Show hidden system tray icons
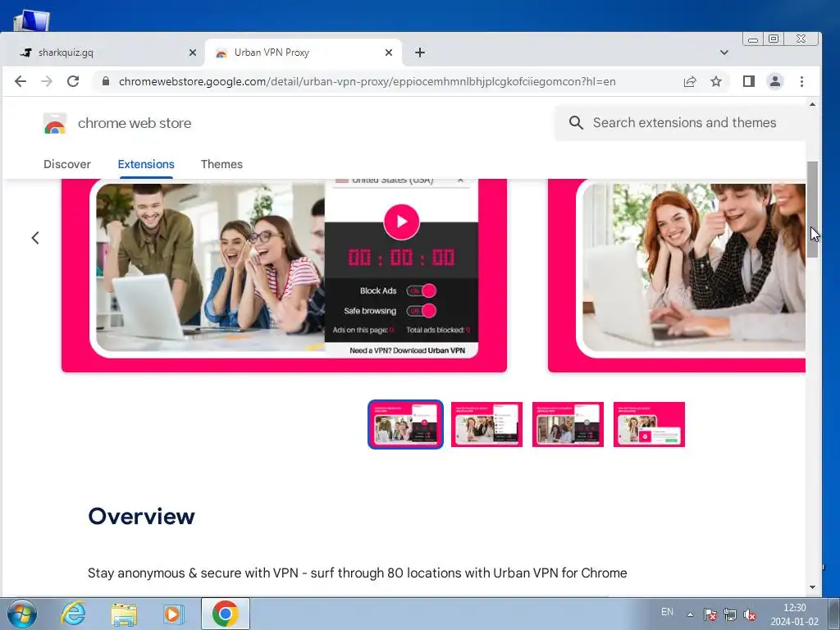The height and width of the screenshot is (630, 840). [690, 614]
